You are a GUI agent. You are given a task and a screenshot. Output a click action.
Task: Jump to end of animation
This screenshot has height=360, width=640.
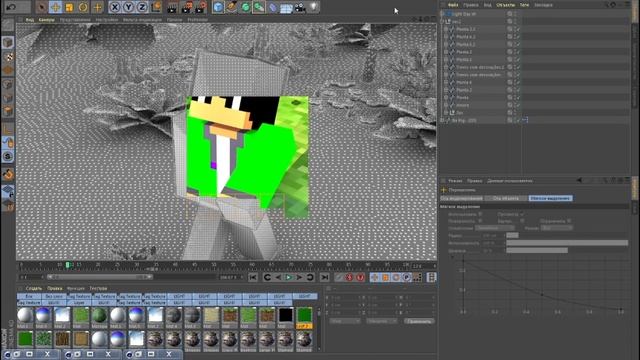coord(325,278)
